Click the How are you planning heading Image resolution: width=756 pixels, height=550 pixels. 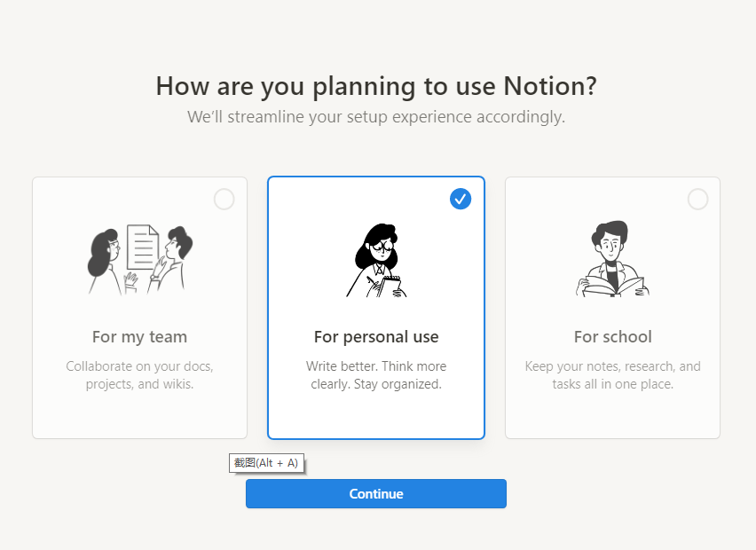coord(375,86)
